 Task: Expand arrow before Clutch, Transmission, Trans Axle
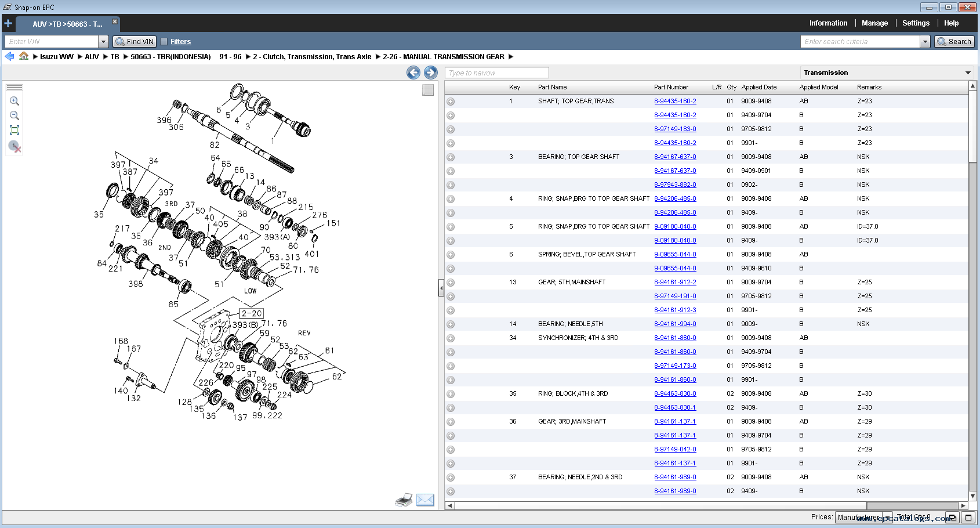(x=248, y=57)
